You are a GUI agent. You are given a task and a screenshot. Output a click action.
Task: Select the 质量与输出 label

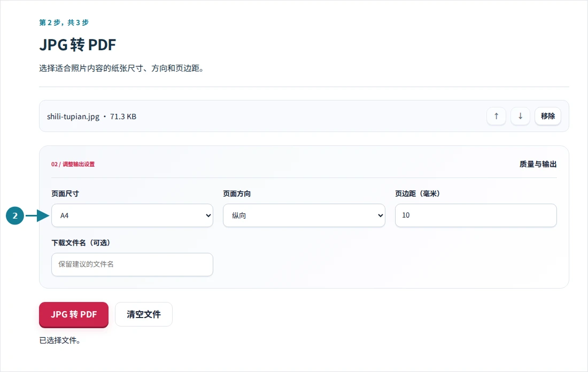point(538,164)
